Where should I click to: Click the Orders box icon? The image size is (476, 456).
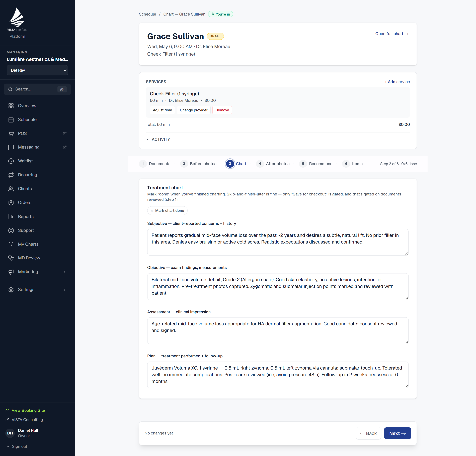[11, 203]
